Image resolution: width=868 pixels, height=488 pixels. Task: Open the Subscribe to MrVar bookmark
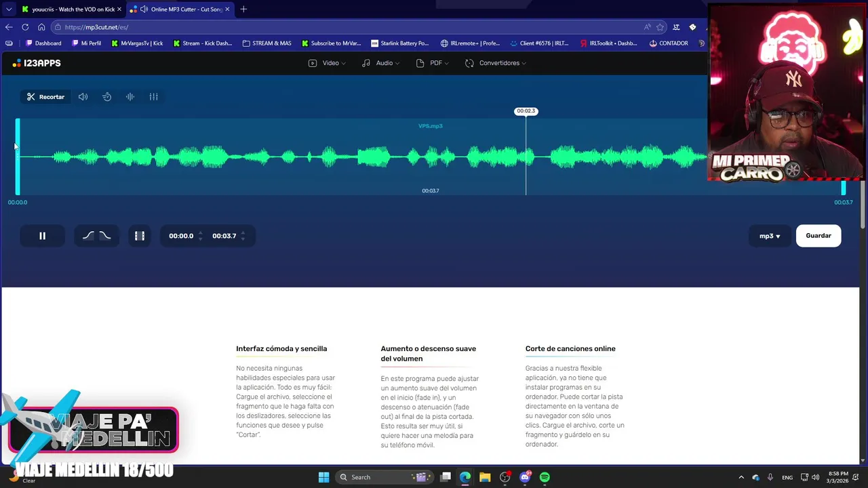click(x=331, y=43)
